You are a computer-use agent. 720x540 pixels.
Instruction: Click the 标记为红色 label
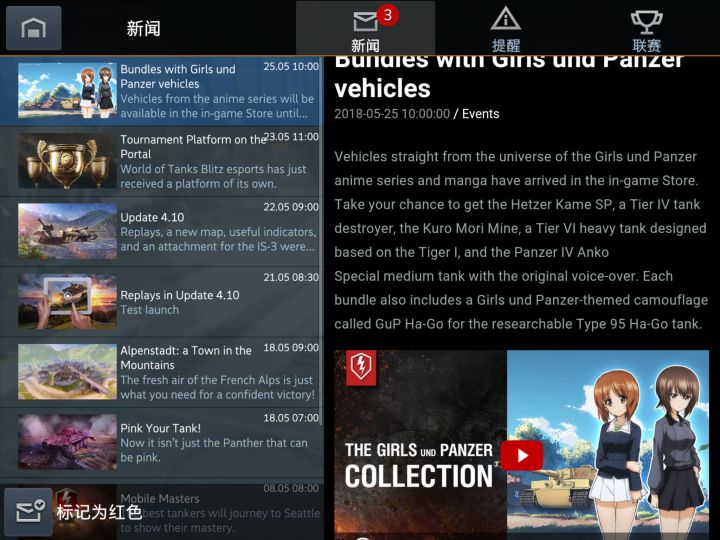point(99,512)
